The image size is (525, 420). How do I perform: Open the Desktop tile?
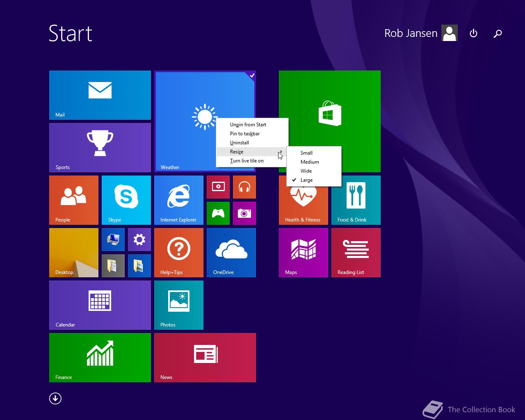[74, 253]
